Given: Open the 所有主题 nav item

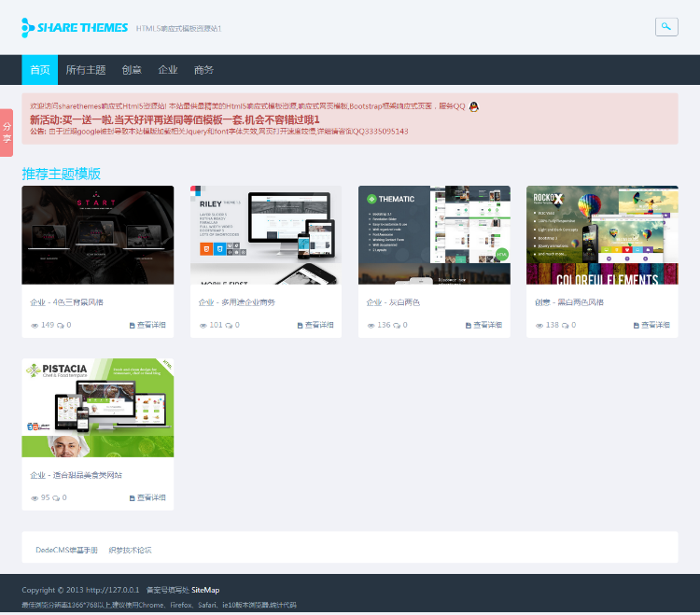Looking at the screenshot, I should (x=86, y=70).
